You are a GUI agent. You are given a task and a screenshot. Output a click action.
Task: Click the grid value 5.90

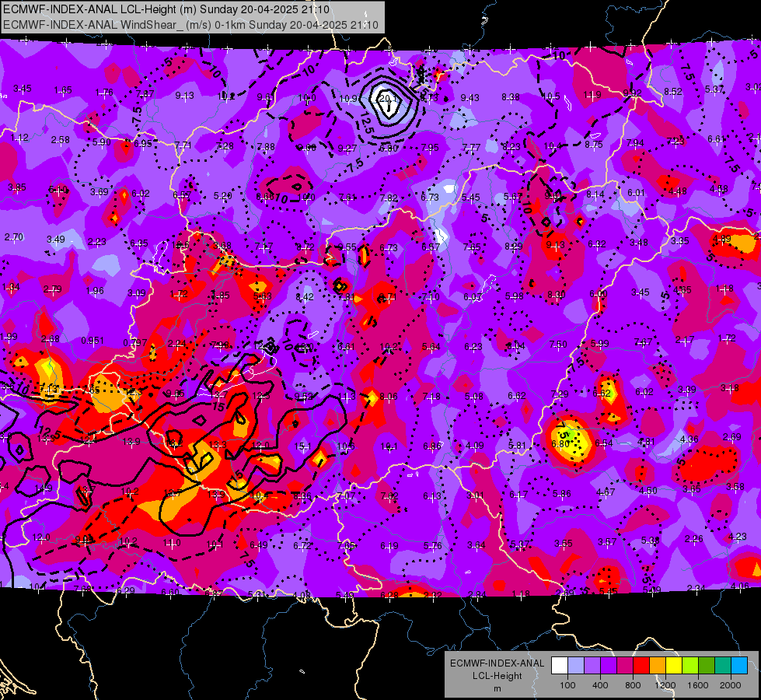tap(101, 142)
